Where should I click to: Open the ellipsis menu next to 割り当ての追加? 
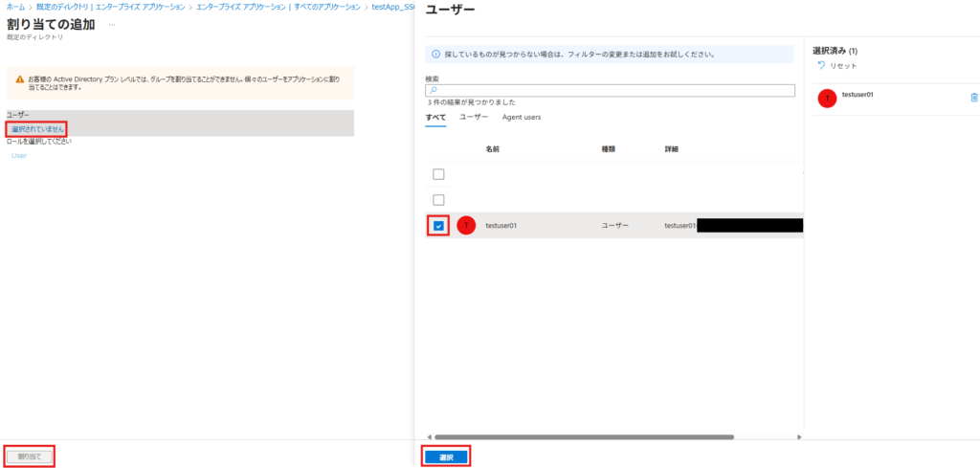[112, 24]
